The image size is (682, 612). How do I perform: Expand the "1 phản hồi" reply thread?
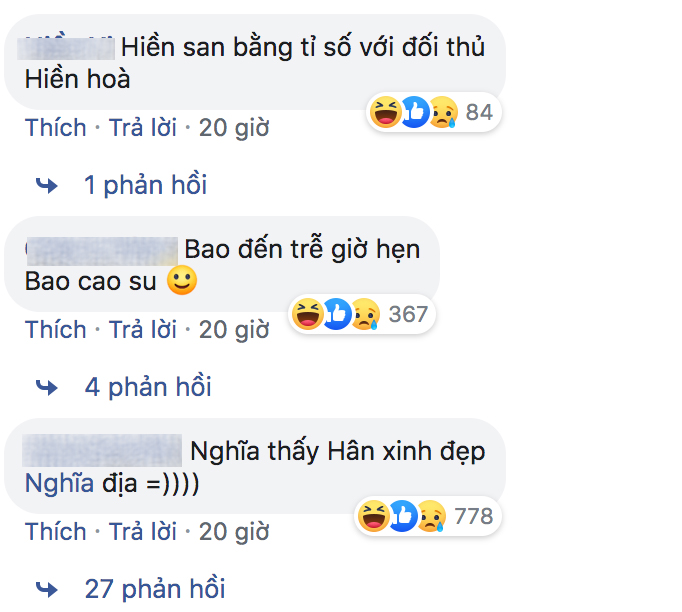click(x=145, y=185)
